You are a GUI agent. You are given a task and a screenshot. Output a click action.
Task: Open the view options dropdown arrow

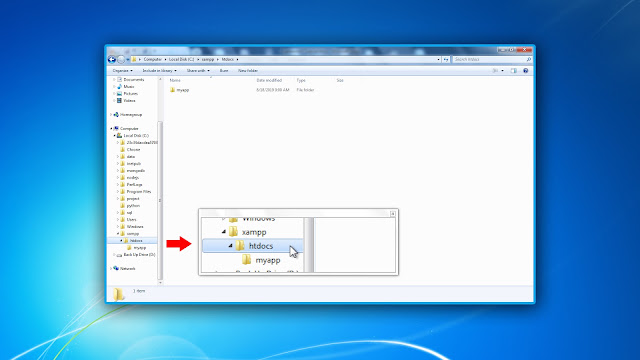pyautogui.click(x=502, y=71)
